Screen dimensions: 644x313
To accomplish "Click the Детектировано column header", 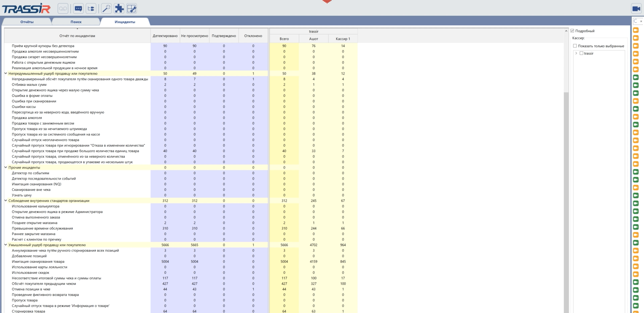I will (165, 36).
